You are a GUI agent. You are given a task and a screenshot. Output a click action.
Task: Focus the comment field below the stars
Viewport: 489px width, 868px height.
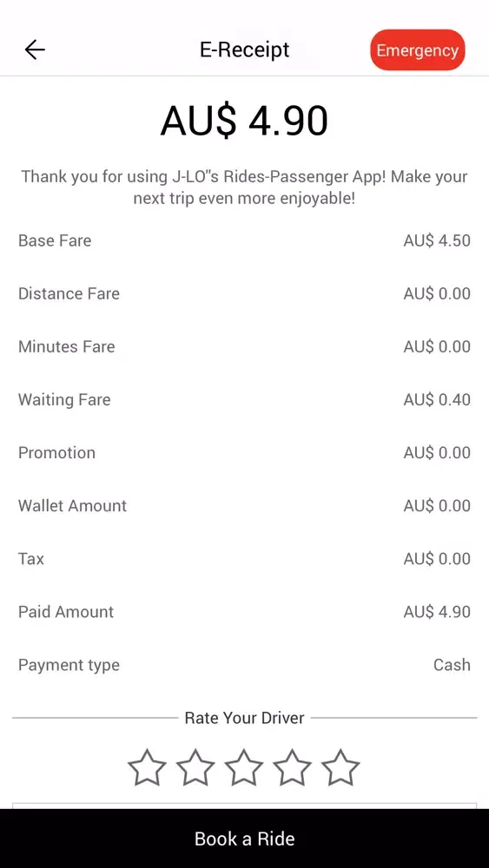point(244,806)
